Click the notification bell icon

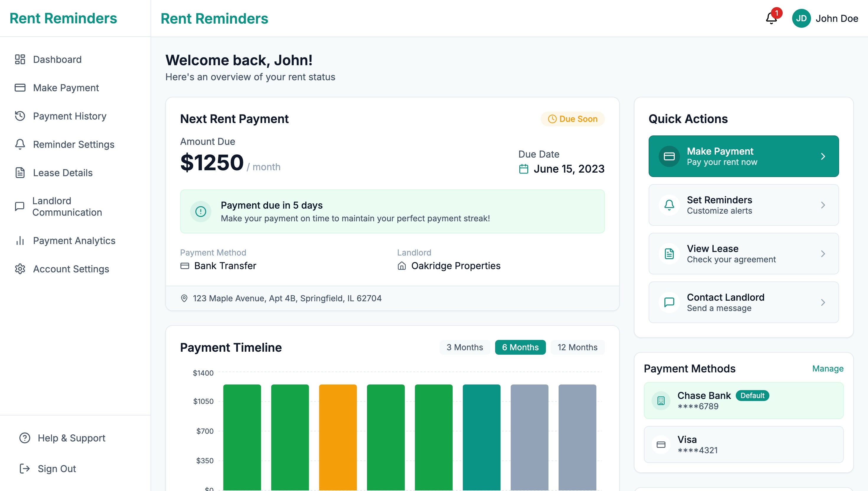(771, 18)
